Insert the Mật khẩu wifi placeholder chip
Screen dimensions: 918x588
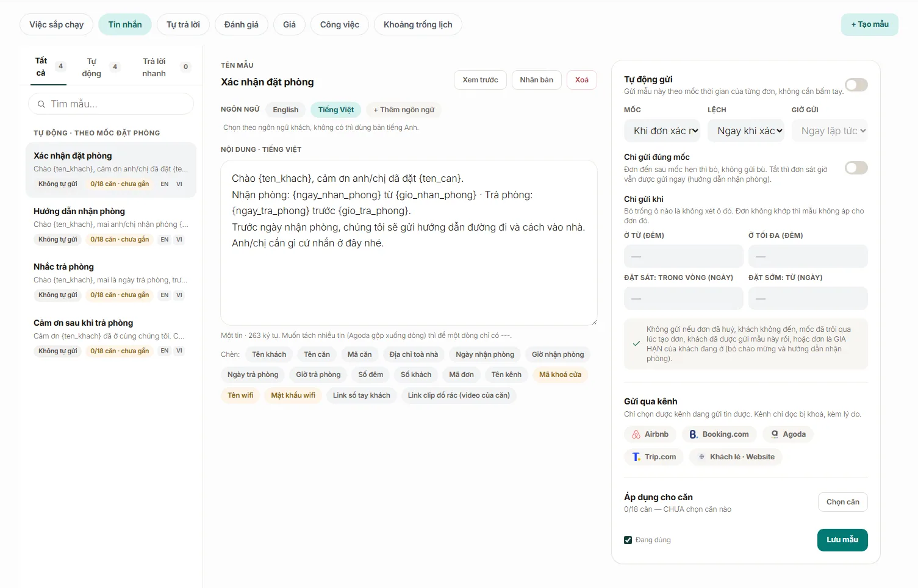293,395
